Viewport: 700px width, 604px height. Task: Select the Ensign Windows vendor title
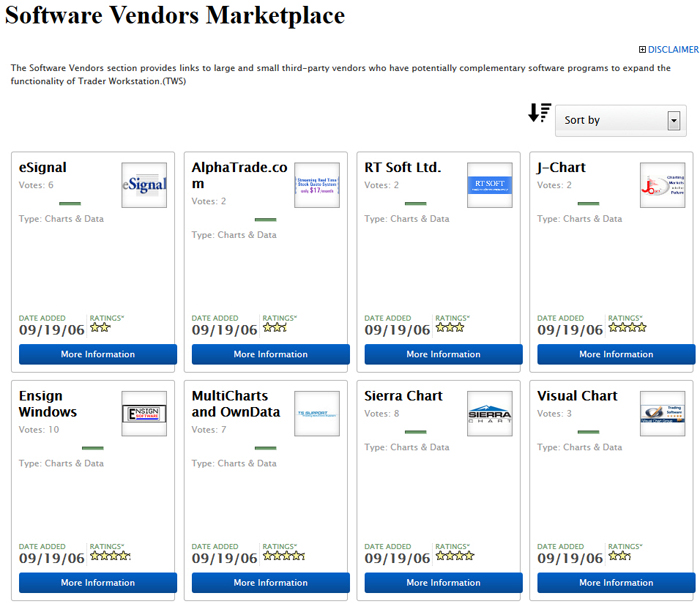coord(48,404)
